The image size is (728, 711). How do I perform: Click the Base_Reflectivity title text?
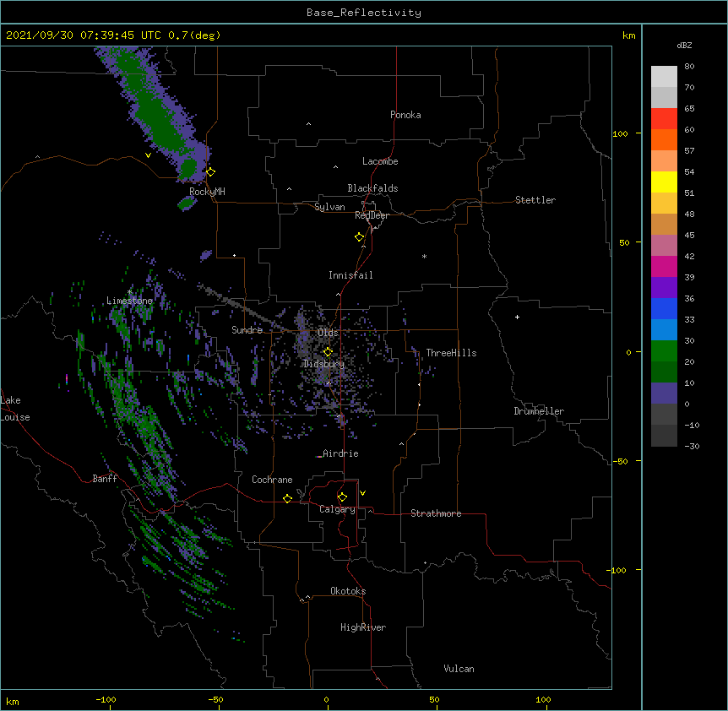364,13
